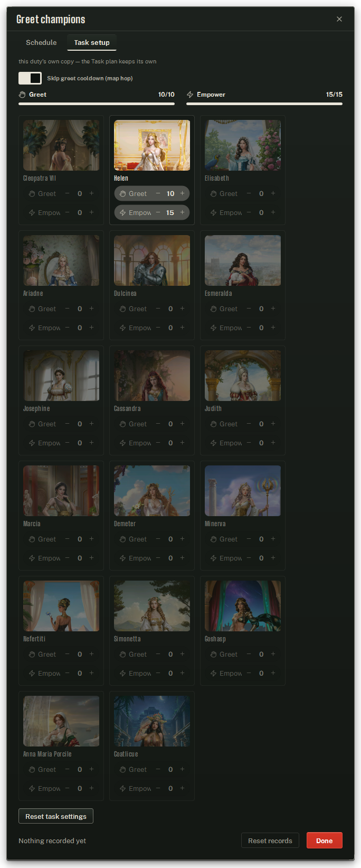Click Helen's Empower lightning icon
Viewport: 361px width, 868px height.
click(x=123, y=213)
